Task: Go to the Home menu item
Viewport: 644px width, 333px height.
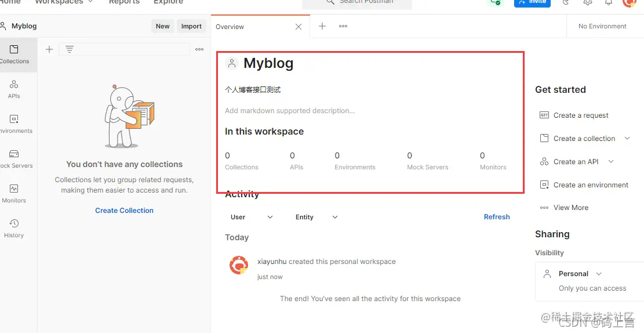Action: 10,2
